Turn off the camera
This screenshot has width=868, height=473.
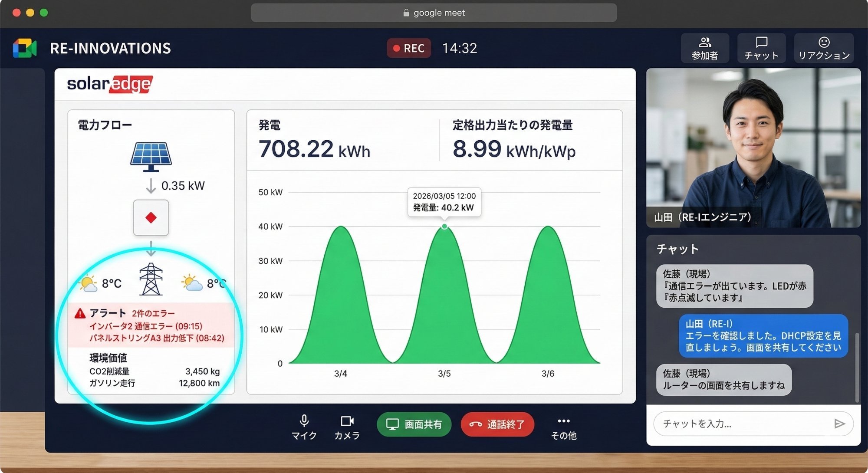click(347, 424)
